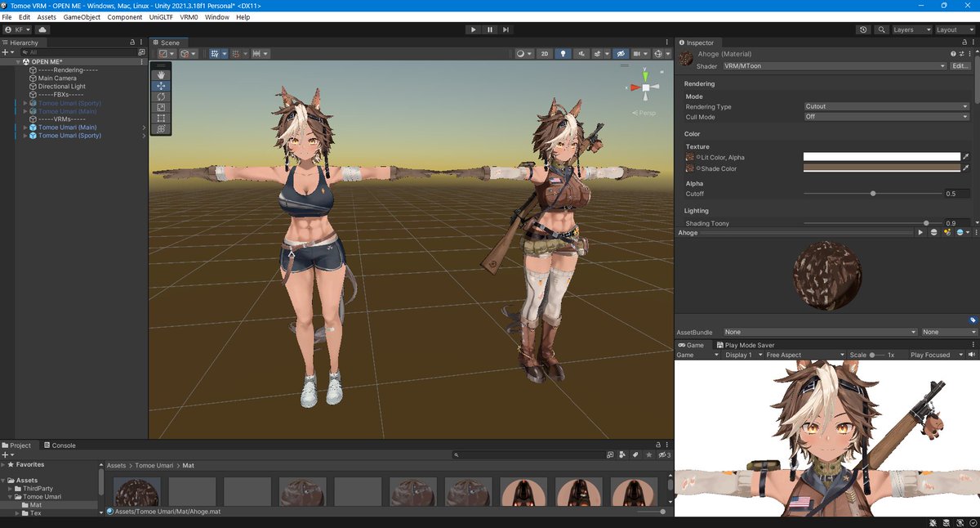Click the Pause button
This screenshot has height=528, width=980.
point(489,29)
